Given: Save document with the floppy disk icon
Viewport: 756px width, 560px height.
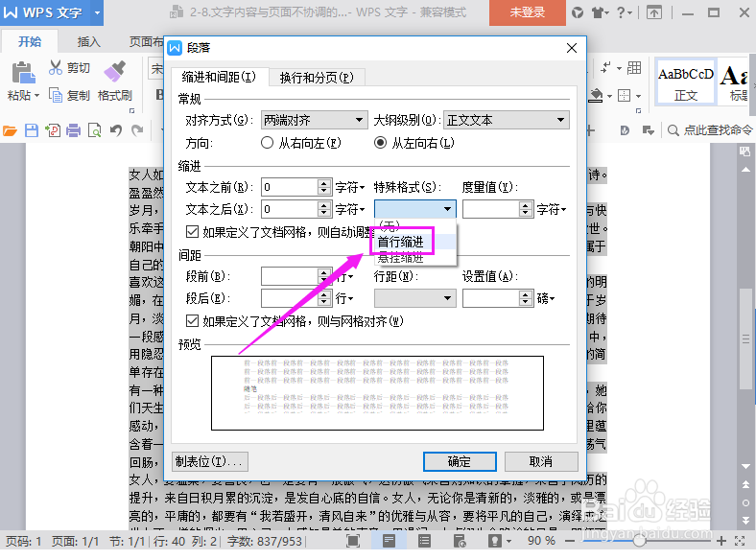Looking at the screenshot, I should point(32,130).
